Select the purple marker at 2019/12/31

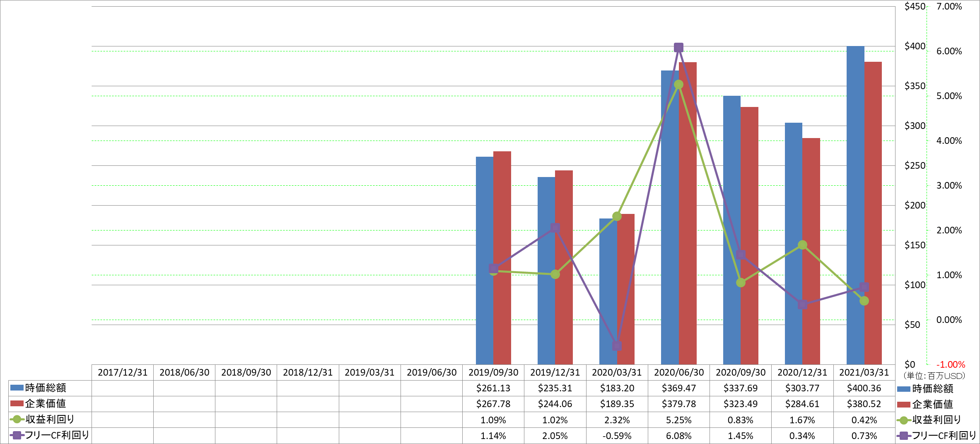coord(555,228)
